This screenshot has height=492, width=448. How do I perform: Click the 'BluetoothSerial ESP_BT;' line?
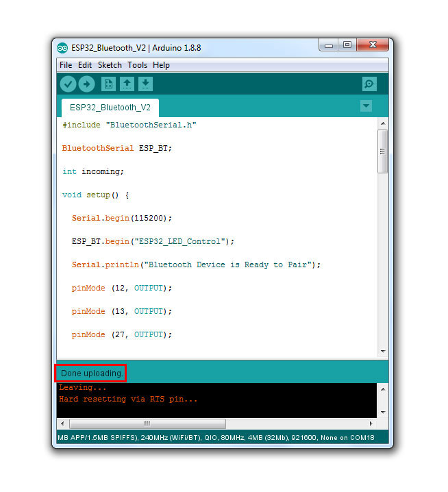[x=117, y=148]
